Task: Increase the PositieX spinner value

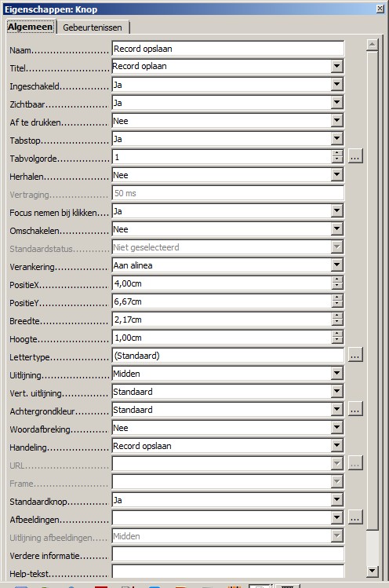Action: pyautogui.click(x=337, y=279)
